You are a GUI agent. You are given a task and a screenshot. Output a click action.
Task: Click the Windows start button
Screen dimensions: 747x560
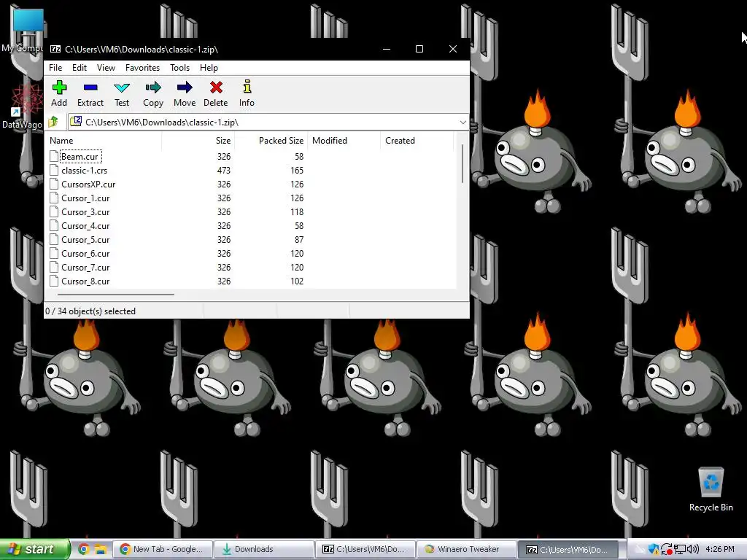pyautogui.click(x=34, y=549)
